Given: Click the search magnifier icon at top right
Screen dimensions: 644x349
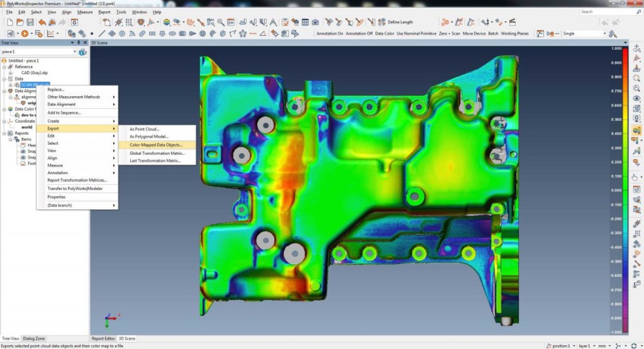Looking at the screenshot, I should [x=638, y=12].
